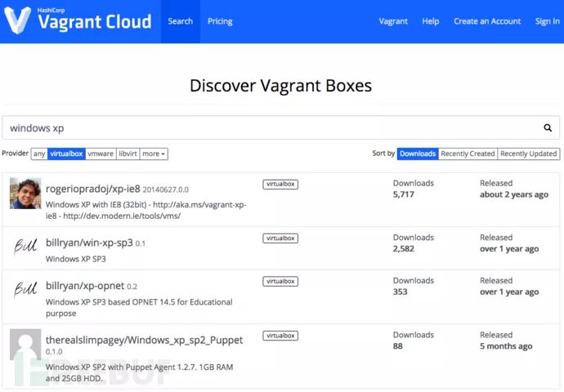Click Sign In link
The height and width of the screenshot is (392, 564).
[547, 21]
